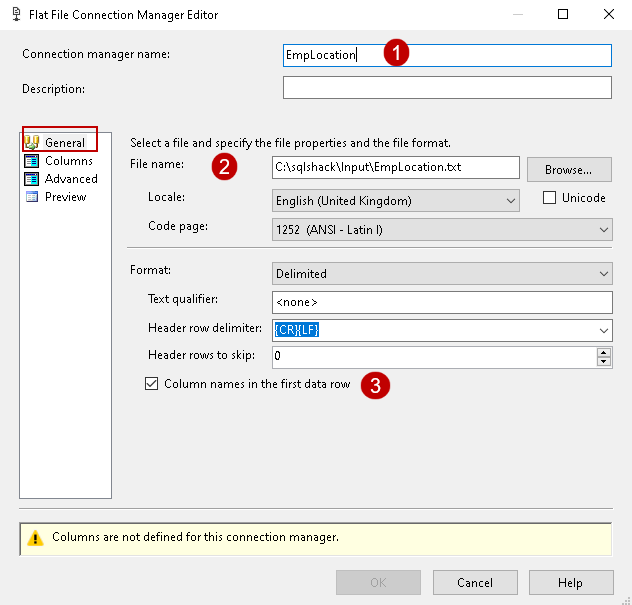Uncheck Column names in first data row
Viewport: 632px width, 605px height.
(152, 384)
